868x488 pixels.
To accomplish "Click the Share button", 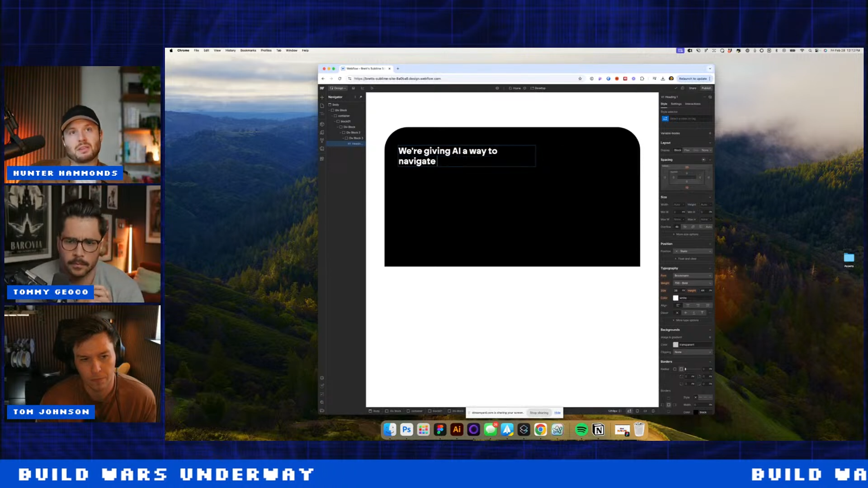I will tap(693, 88).
